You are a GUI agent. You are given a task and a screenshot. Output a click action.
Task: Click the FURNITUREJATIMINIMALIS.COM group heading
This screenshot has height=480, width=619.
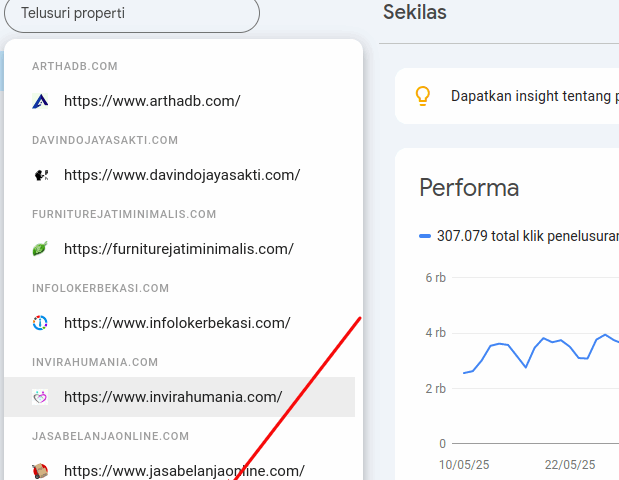(124, 214)
